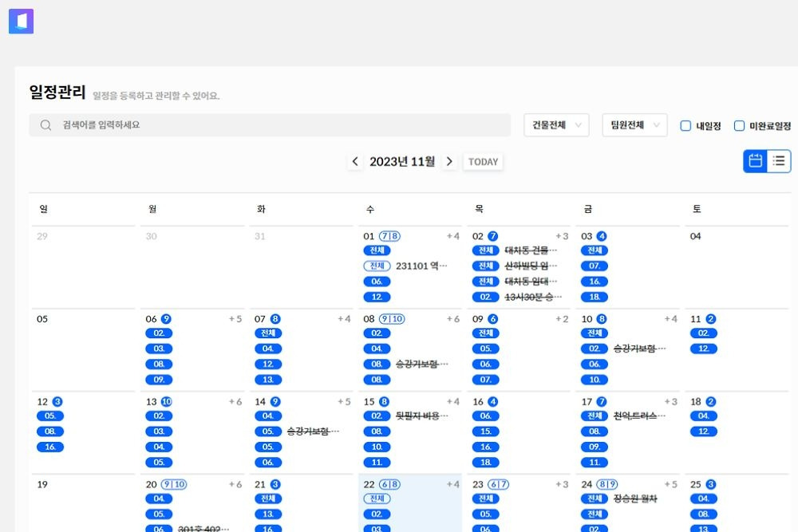This screenshot has width=798, height=532.
Task: Click count badge 4 on November 16
Action: 492,402
